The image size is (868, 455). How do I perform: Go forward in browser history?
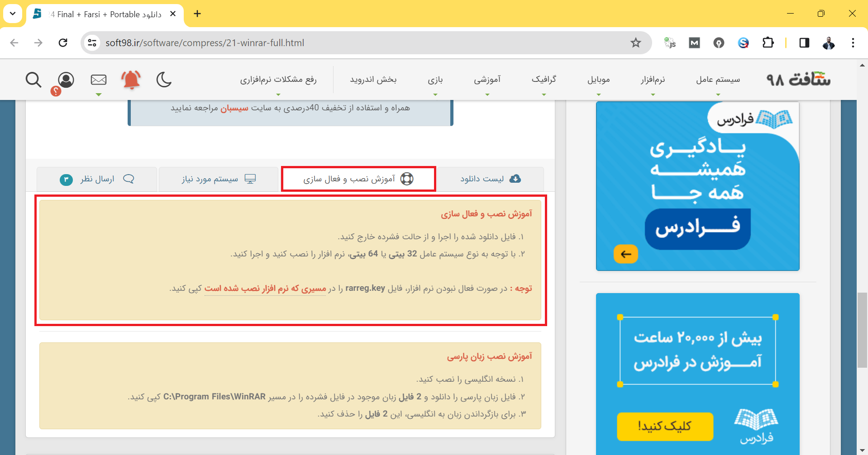38,43
